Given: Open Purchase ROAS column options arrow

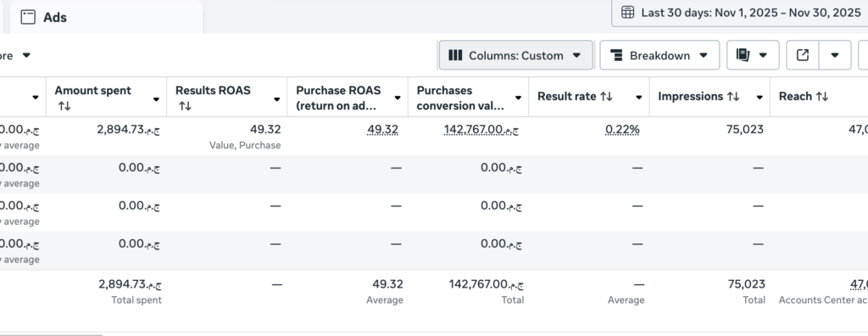Looking at the screenshot, I should (398, 98).
